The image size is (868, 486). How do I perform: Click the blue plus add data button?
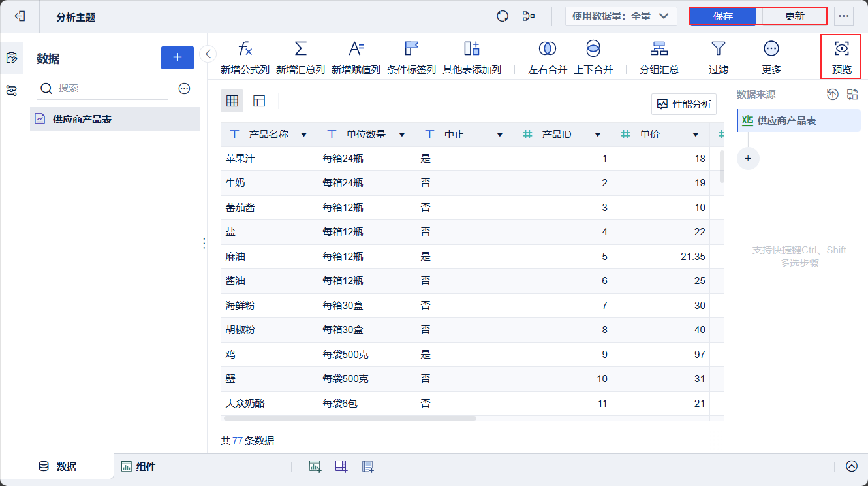(x=178, y=57)
